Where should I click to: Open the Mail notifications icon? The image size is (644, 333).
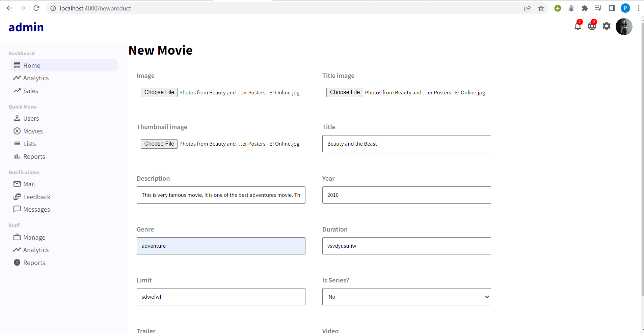point(17,184)
